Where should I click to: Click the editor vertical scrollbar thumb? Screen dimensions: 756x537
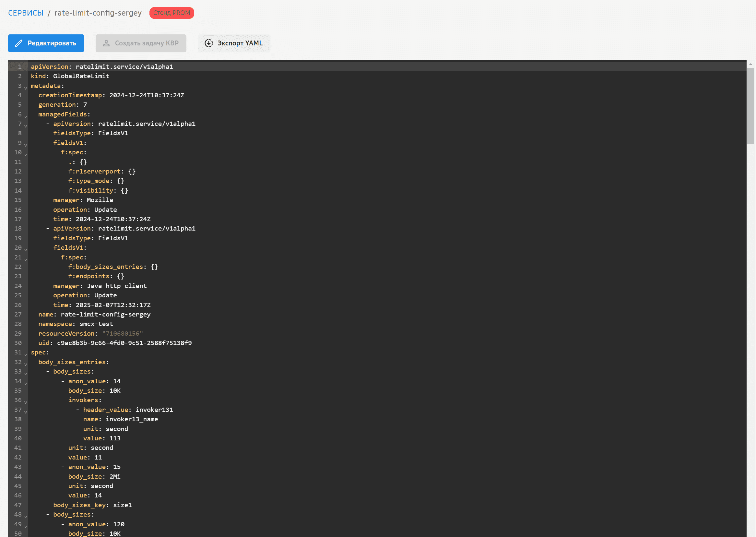750,106
